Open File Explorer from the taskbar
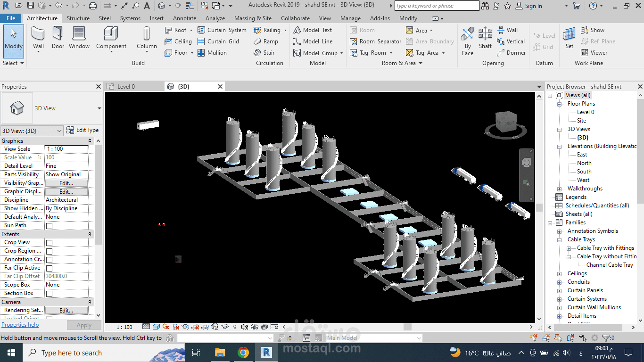 [220, 353]
